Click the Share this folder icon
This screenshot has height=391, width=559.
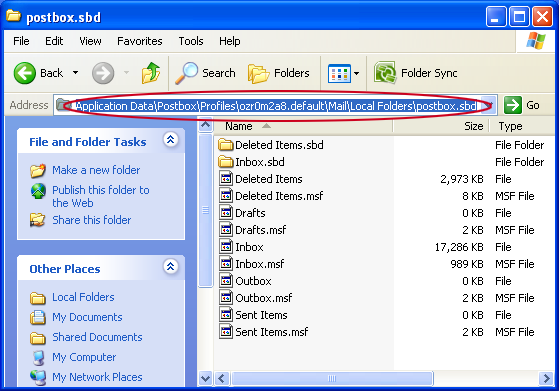[38, 220]
